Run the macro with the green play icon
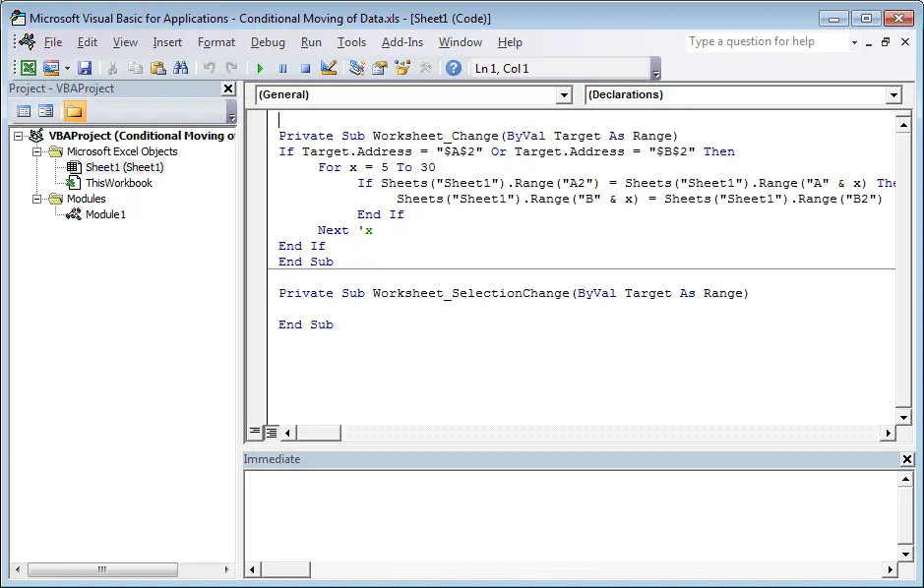Screen dimensions: 924x588 [260, 68]
